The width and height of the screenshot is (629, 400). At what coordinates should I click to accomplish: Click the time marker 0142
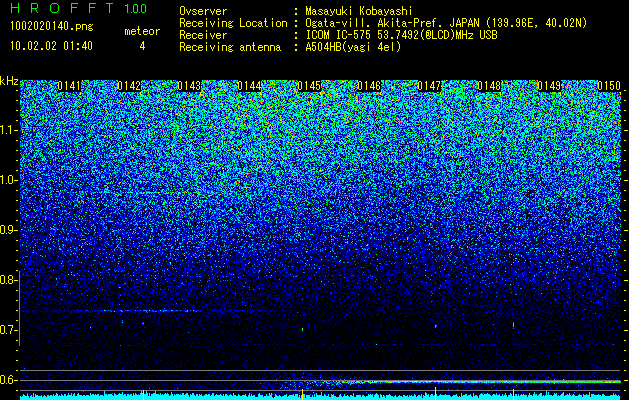click(129, 86)
